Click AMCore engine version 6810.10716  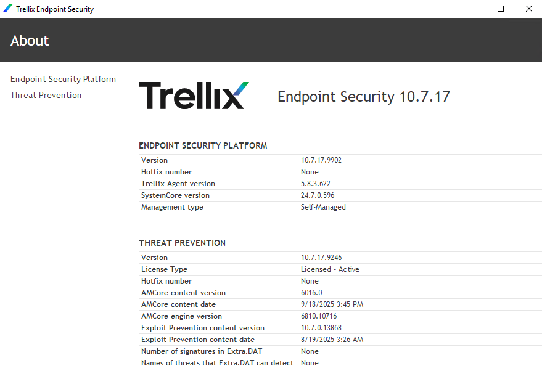(319, 316)
